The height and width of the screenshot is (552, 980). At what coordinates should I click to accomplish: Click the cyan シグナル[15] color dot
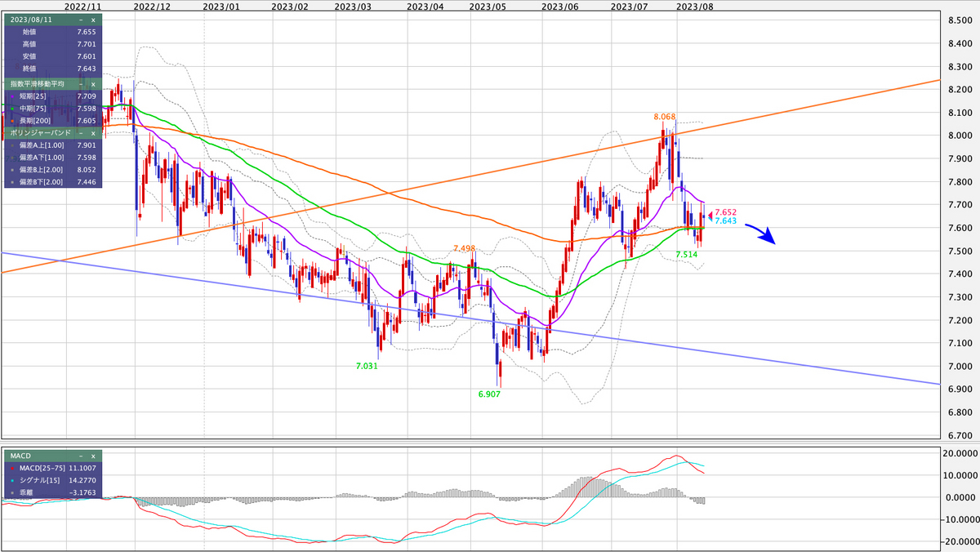tap(11, 480)
